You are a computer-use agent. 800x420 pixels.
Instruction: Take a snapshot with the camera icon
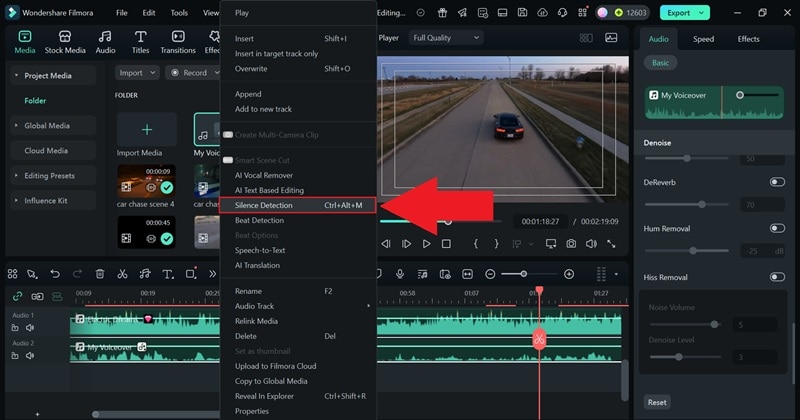pyautogui.click(x=571, y=243)
